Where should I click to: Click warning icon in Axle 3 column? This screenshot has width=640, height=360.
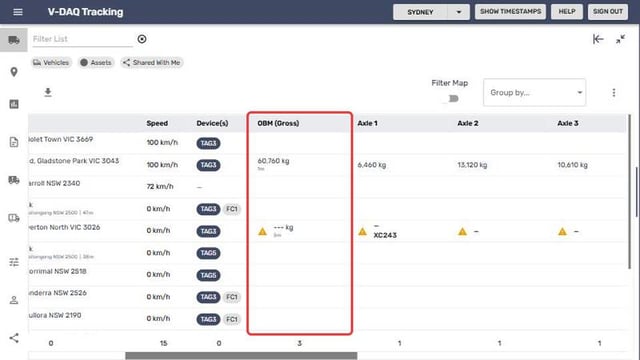[x=562, y=232]
